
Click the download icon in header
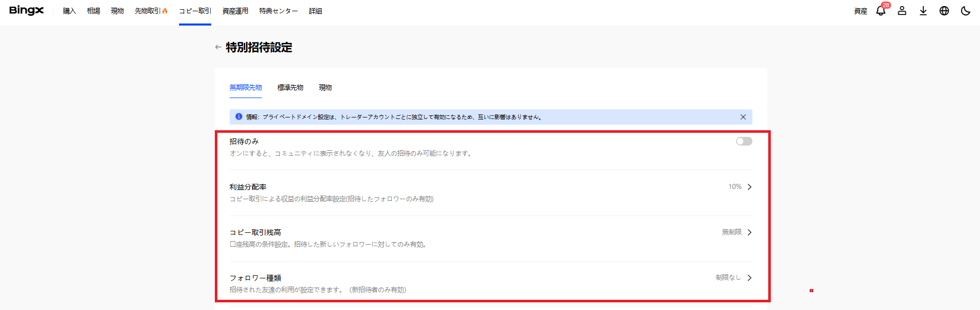(923, 11)
